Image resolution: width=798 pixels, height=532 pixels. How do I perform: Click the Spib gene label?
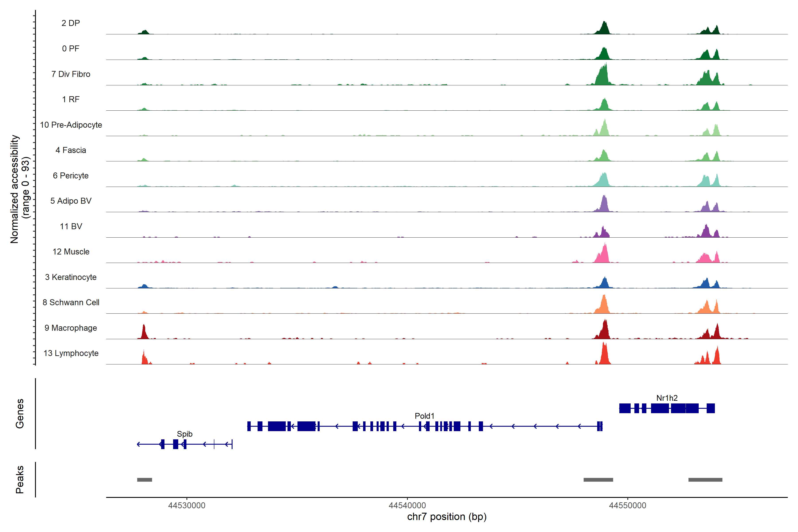pos(185,434)
